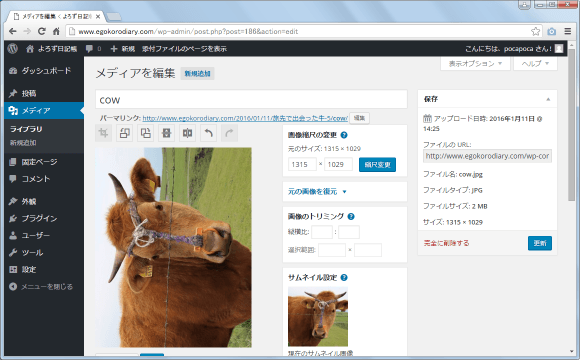This screenshot has height=360, width=580.
Task: Click user avatar in admin bar
Action: pos(559,48)
